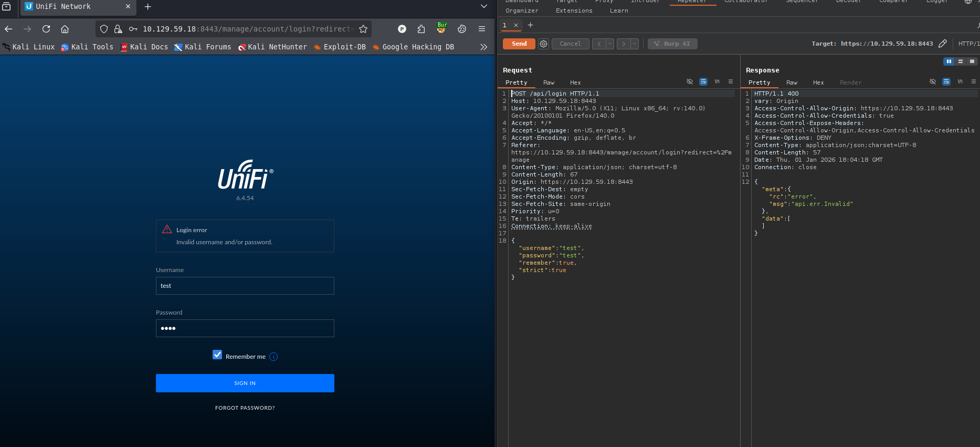Open Burp Organizer tab
980x447 pixels.
coord(522,11)
